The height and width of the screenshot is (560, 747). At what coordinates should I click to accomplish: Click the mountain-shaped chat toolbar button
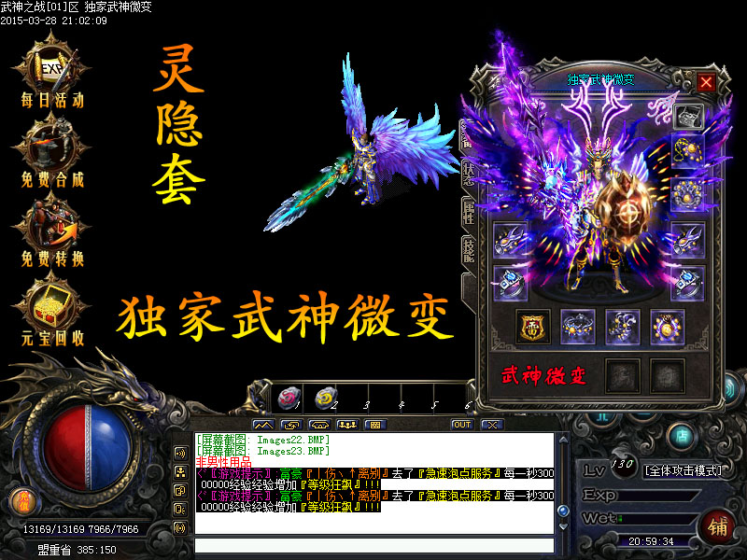point(263,425)
